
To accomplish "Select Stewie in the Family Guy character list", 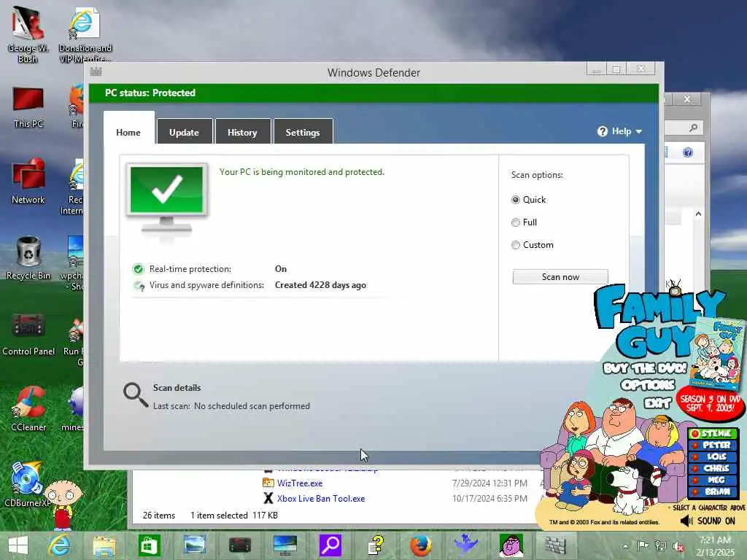I will (712, 433).
